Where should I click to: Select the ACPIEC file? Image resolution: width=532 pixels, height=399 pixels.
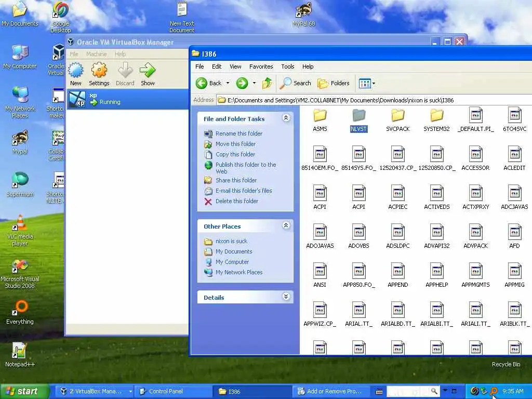pyautogui.click(x=397, y=198)
